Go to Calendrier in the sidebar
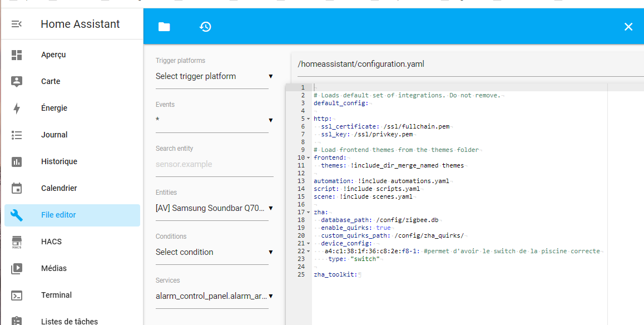 click(x=59, y=188)
